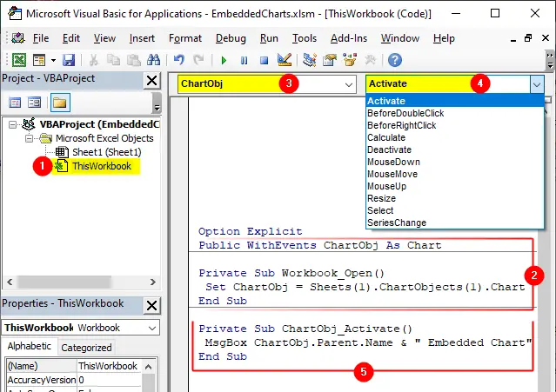The image size is (556, 392).
Task: Click the VBA system menu icon left of File
Action: [x=18, y=38]
